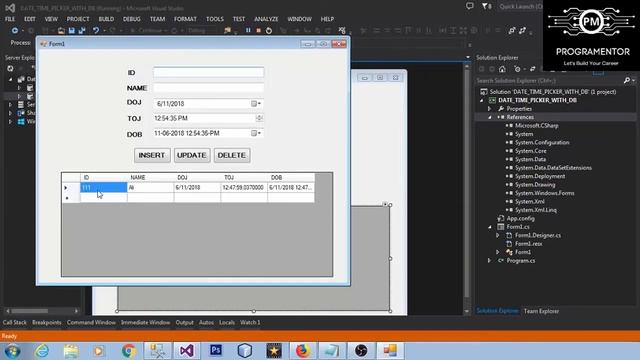Pause debugging with the Break All icon
The image size is (640, 360).
[248, 30]
